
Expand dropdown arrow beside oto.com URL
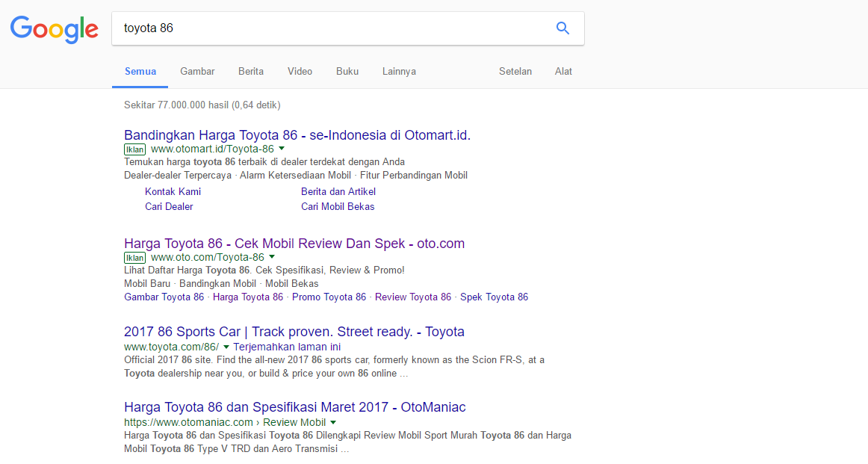[272, 258]
